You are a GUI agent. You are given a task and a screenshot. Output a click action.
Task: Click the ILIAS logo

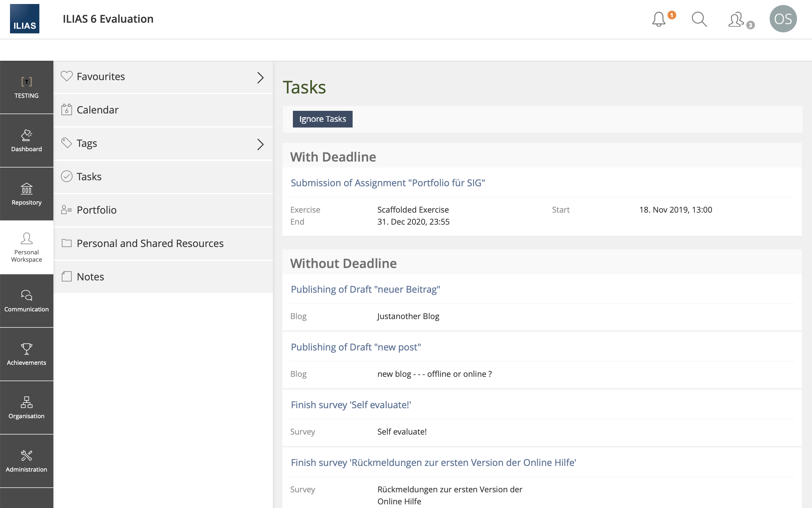[x=24, y=19]
